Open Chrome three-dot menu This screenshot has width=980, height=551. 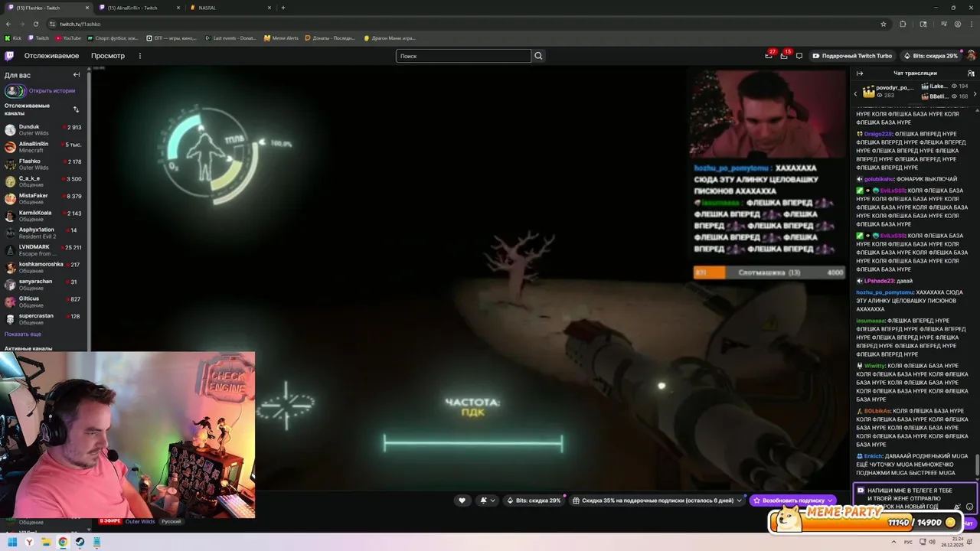pyautogui.click(x=971, y=24)
